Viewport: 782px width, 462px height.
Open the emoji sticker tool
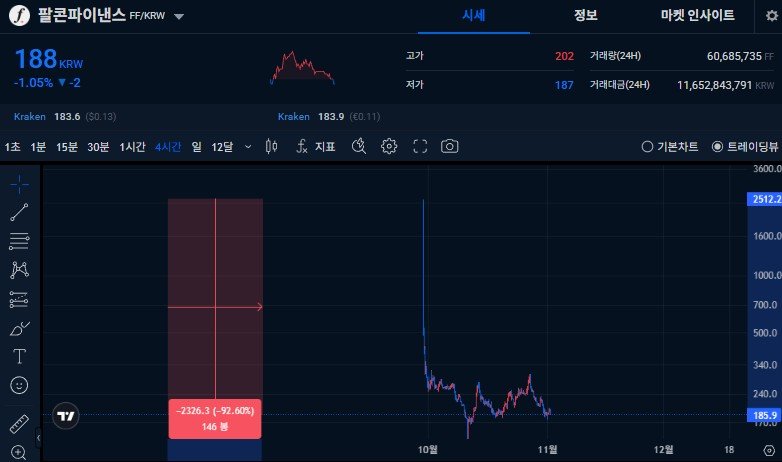[x=19, y=384]
